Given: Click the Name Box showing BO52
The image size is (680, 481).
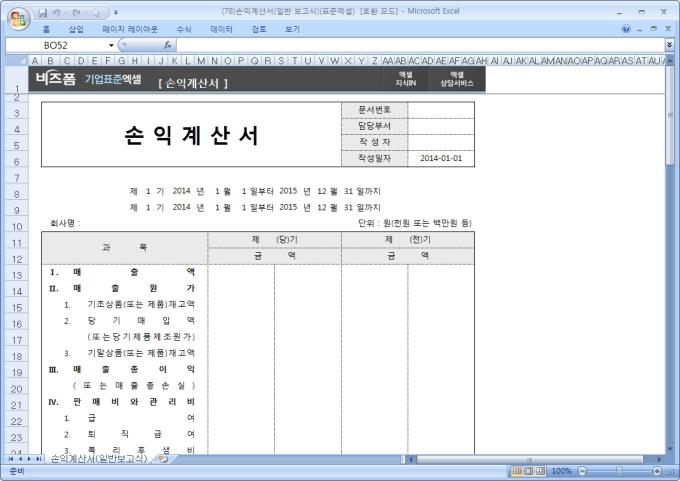Looking at the screenshot, I should 56,45.
